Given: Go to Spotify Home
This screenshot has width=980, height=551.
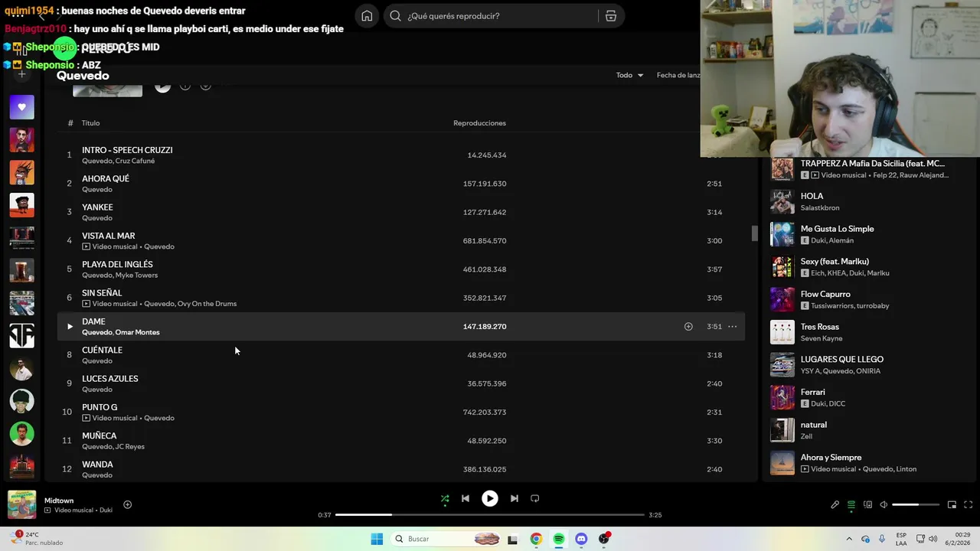Looking at the screenshot, I should (367, 16).
